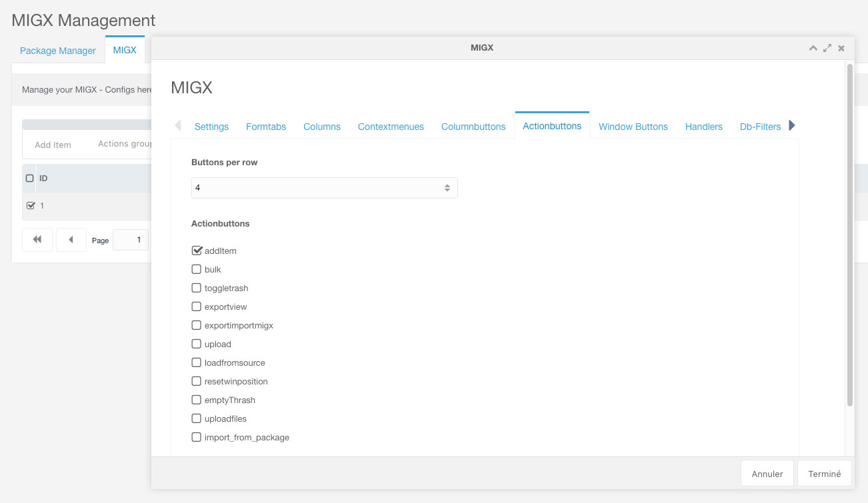Open the Handlers tab

pos(704,127)
